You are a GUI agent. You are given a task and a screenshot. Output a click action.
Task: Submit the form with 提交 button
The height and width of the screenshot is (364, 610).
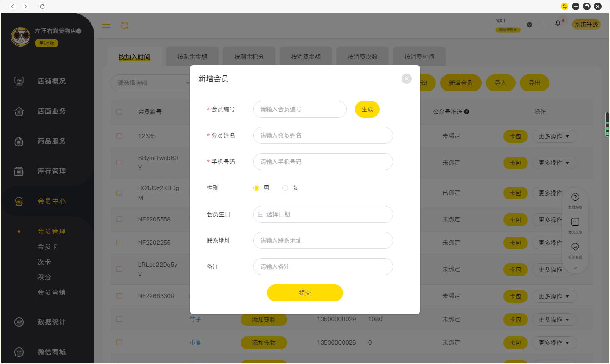[305, 293]
